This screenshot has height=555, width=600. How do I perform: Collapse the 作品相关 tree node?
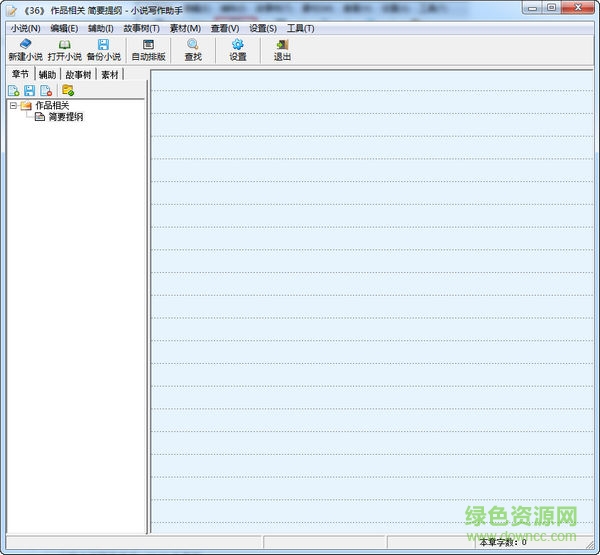coord(13,105)
